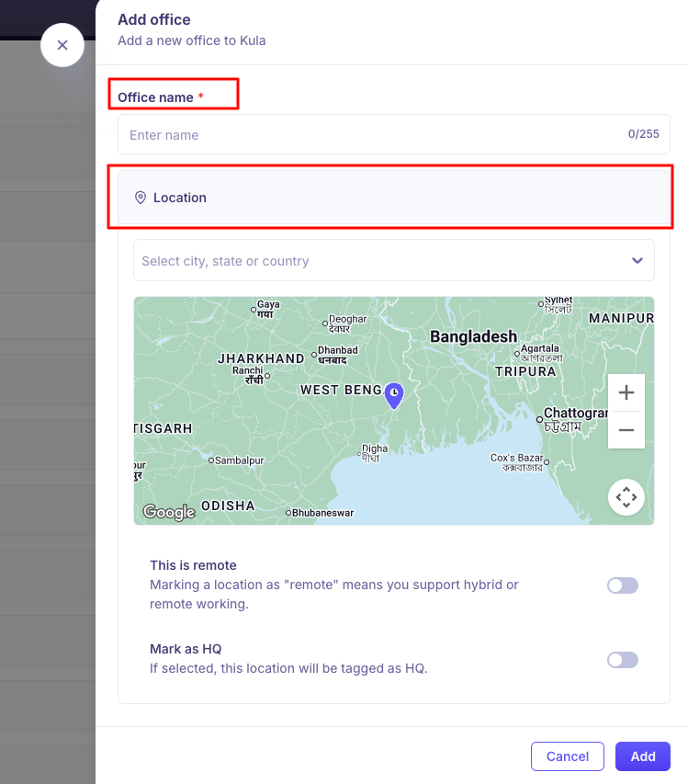
Task: Toggle the 'This is remote' switch
Action: tap(622, 585)
